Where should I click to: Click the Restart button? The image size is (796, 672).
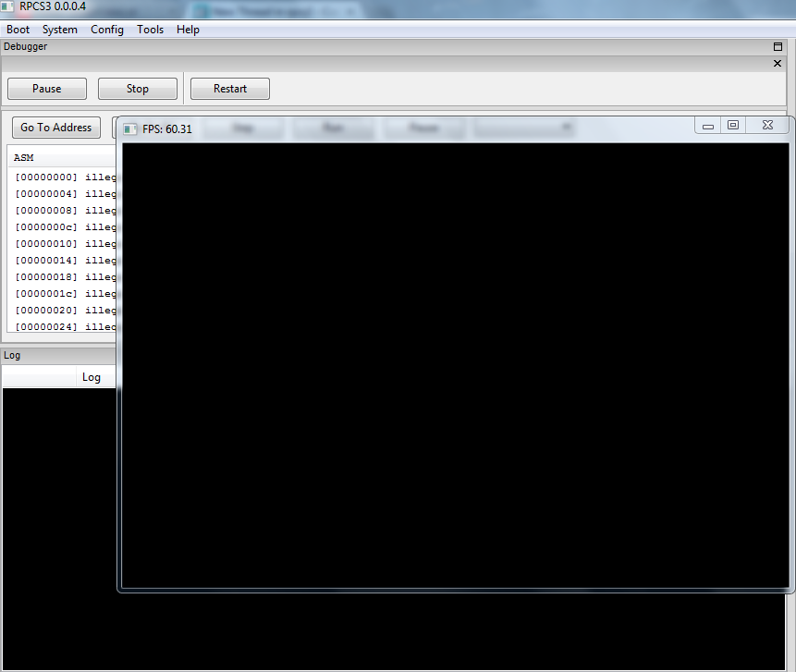230,89
